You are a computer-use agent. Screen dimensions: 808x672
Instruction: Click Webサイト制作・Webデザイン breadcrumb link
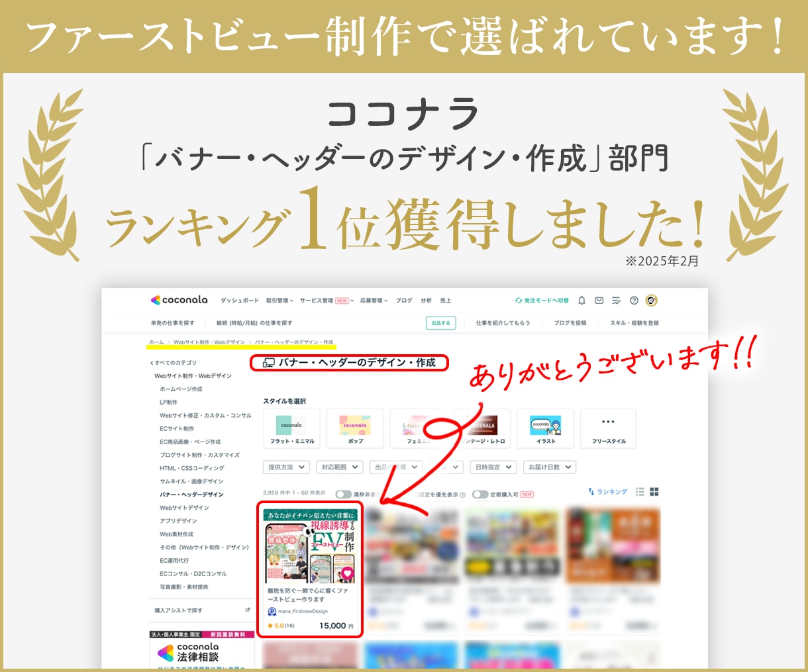click(x=209, y=342)
